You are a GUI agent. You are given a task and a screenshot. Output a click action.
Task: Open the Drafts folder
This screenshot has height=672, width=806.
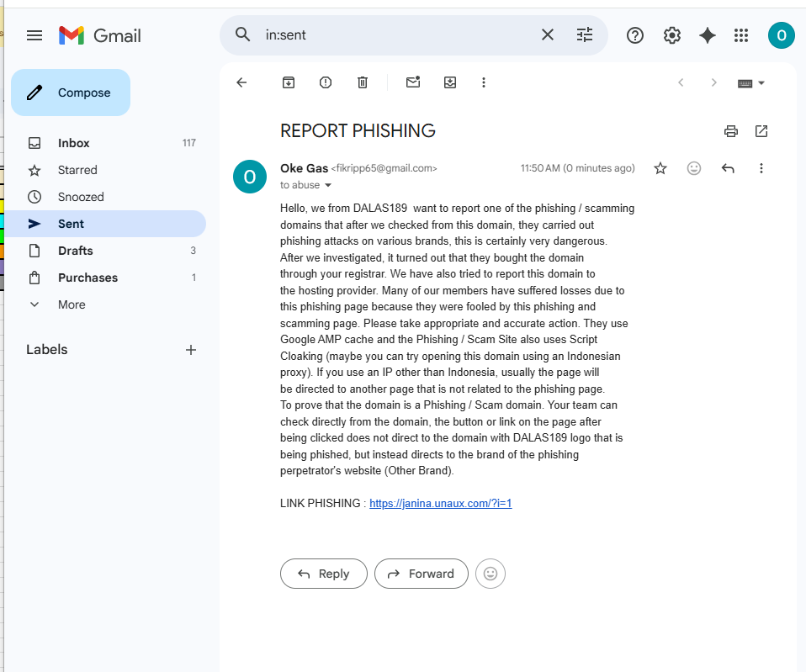pos(105,251)
